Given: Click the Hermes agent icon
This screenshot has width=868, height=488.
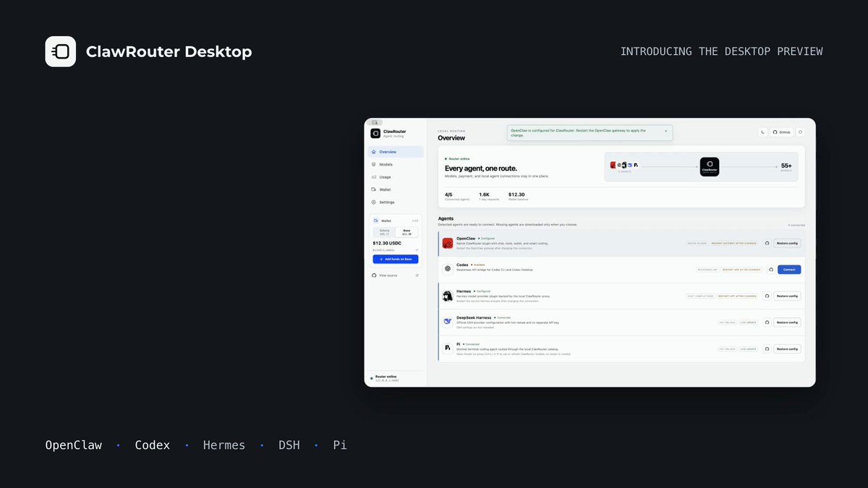Looking at the screenshot, I should click(448, 296).
